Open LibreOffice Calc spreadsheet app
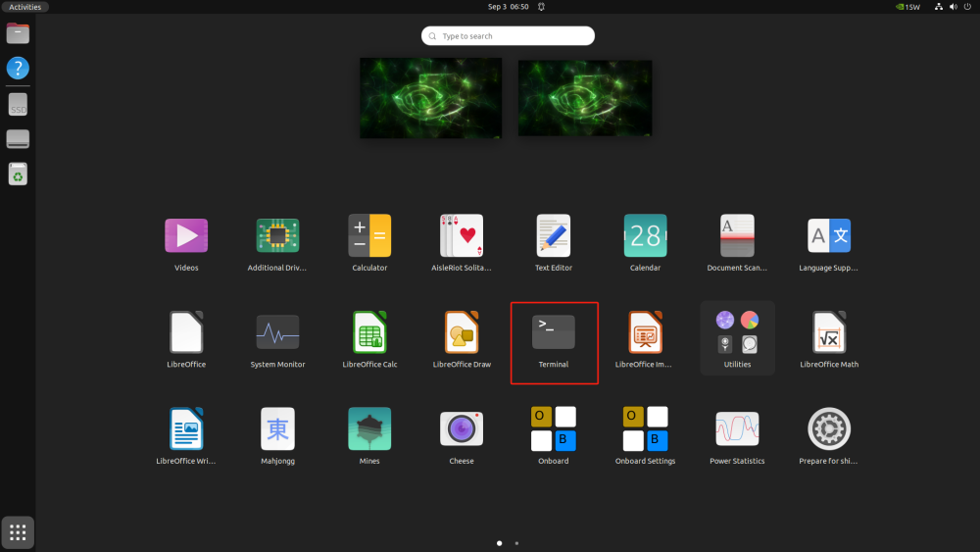This screenshot has width=980, height=552. tap(369, 333)
